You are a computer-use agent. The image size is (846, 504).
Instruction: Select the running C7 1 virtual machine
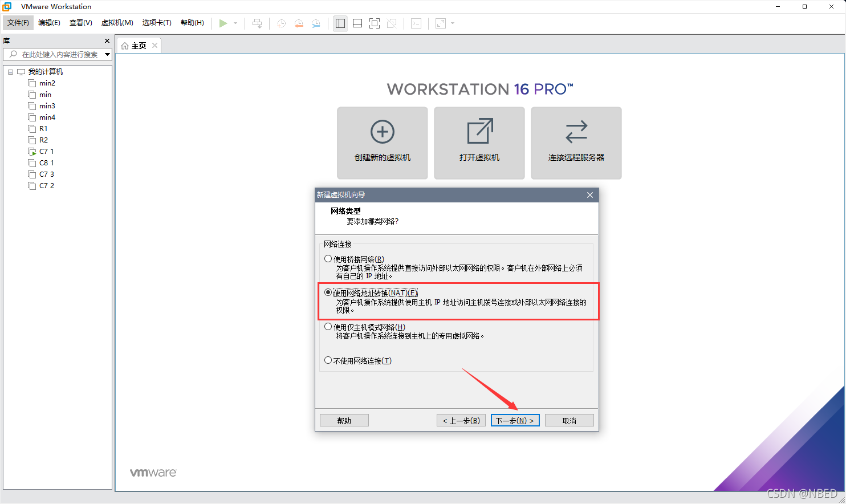tap(46, 152)
